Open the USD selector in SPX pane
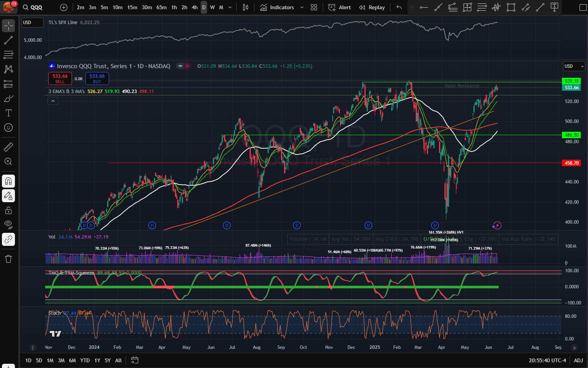The image size is (588, 368). 32,23
